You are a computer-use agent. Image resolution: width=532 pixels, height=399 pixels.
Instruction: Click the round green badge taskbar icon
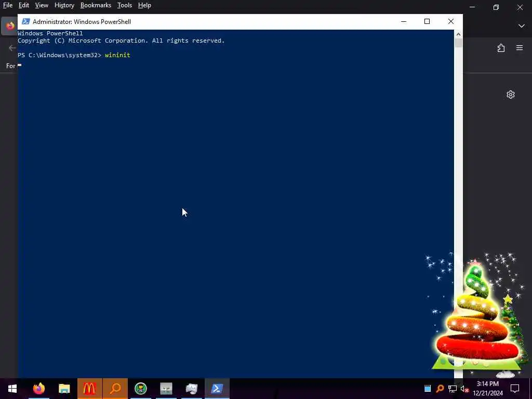coord(140,389)
